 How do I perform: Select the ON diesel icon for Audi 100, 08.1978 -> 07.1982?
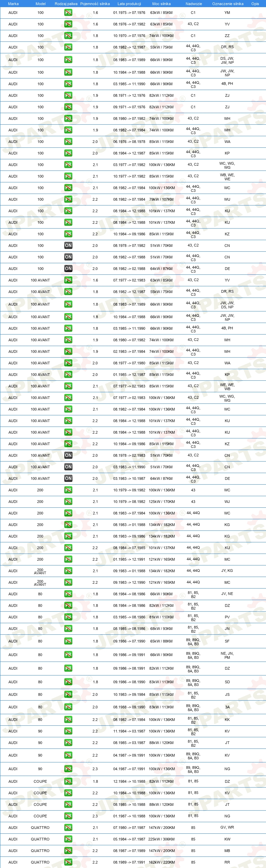click(x=68, y=246)
